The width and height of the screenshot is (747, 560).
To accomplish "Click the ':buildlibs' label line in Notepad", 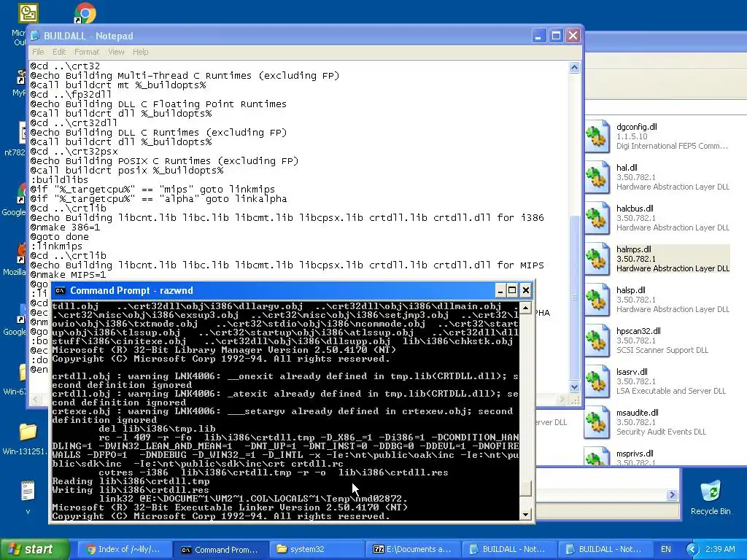I will point(59,180).
